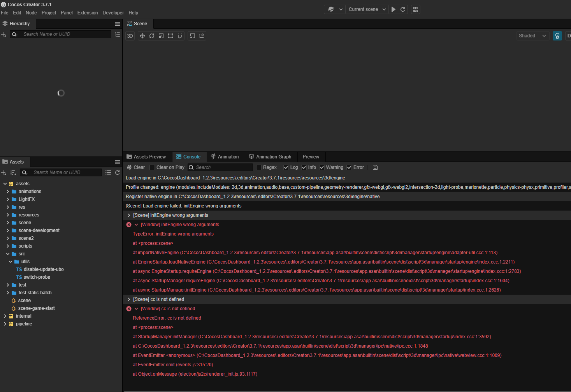This screenshot has width=571, height=392.
Task: Toggle the scene light bulb icon
Action: click(x=557, y=36)
